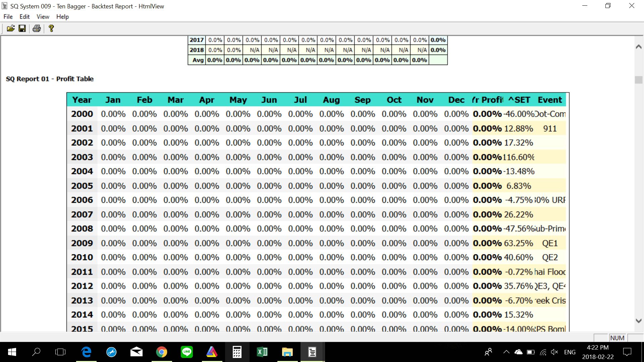Open the View menu
This screenshot has height=362, width=644.
[x=43, y=16]
